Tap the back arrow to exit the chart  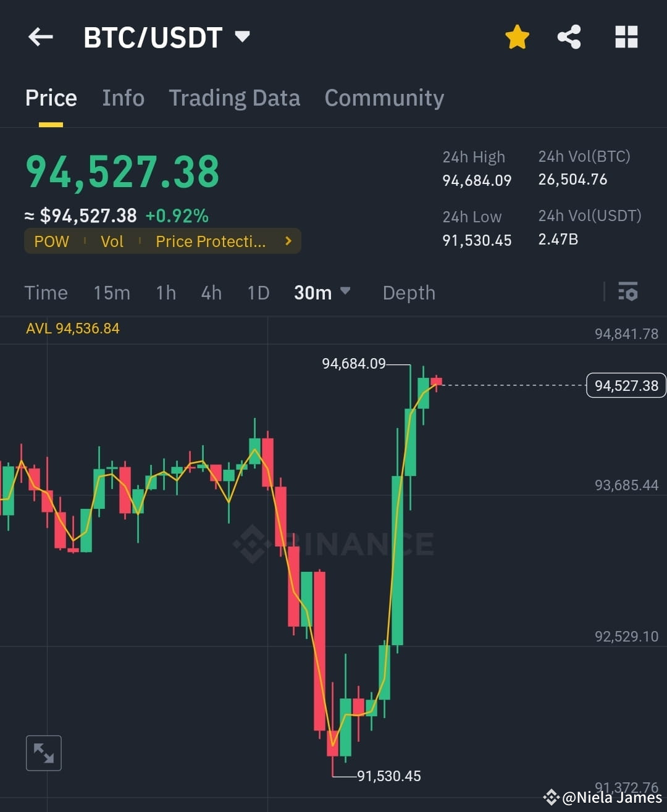[x=40, y=36]
